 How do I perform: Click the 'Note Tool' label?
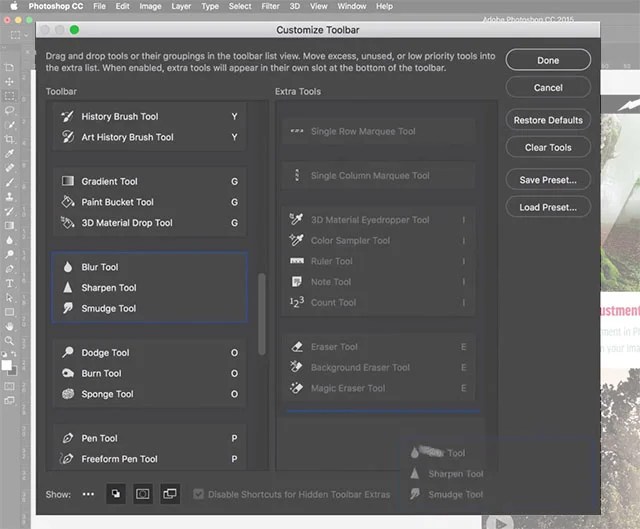(331, 282)
